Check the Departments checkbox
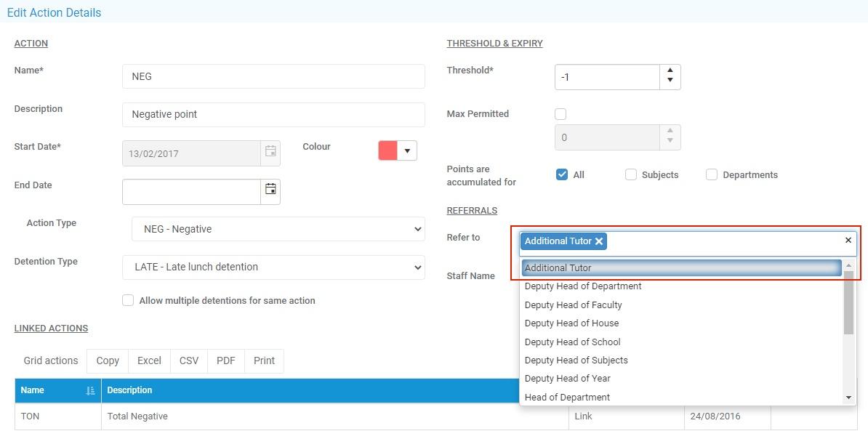 [x=712, y=174]
